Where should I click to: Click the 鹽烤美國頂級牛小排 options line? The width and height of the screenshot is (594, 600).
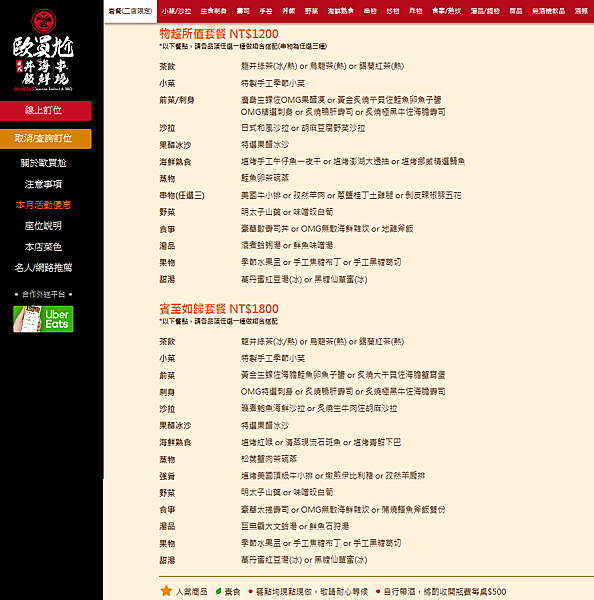(333, 476)
